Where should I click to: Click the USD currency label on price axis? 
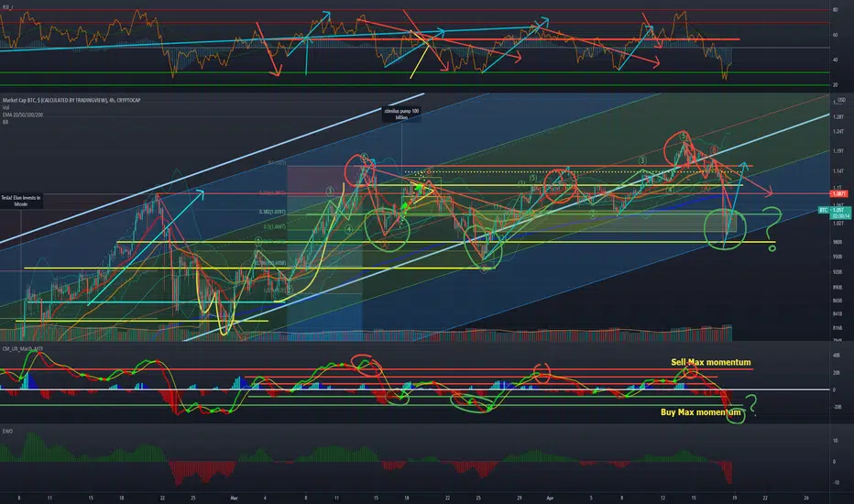pyautogui.click(x=841, y=100)
